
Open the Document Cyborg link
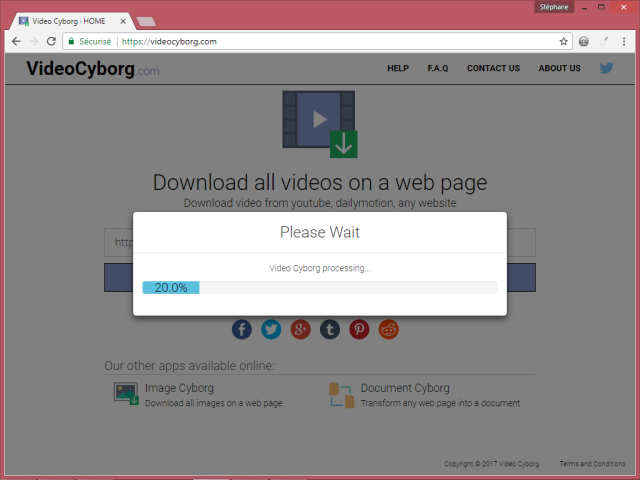405,388
